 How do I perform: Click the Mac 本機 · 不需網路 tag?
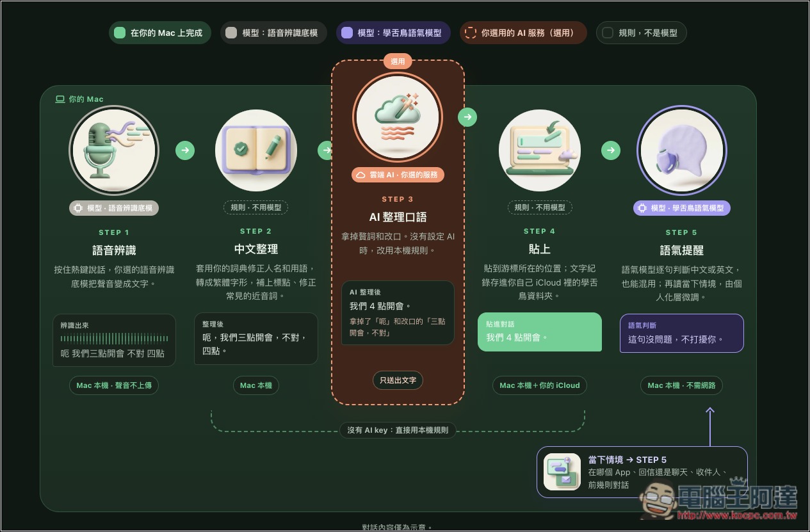(x=682, y=385)
